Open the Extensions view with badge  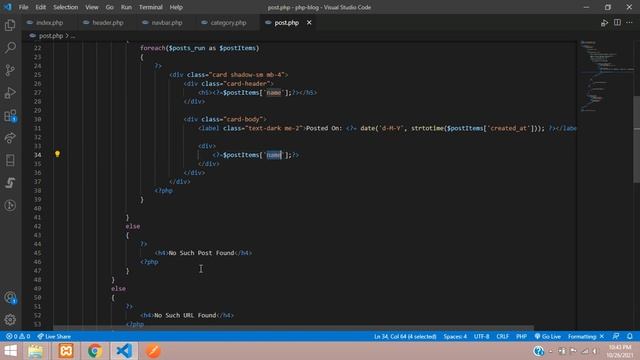click(10, 116)
